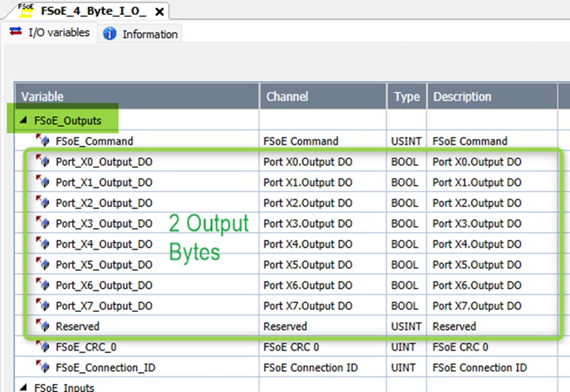This screenshot has width=570, height=392.
Task: Click the Description column header
Action: pyautogui.click(x=462, y=96)
